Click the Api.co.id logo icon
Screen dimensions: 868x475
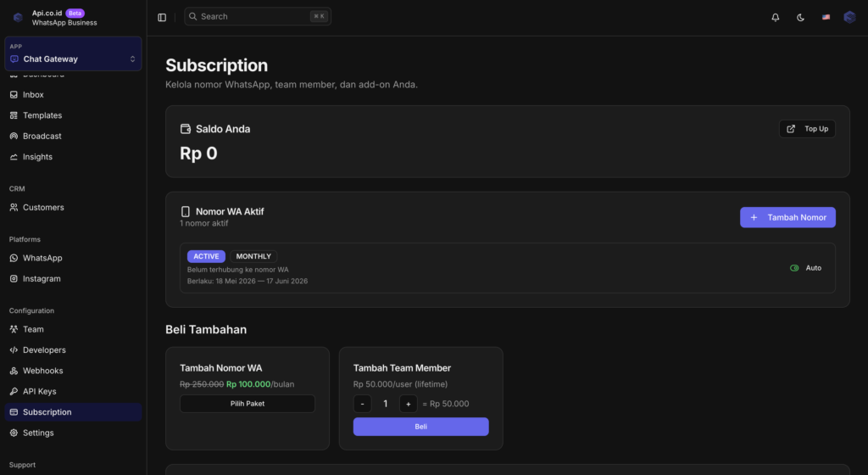[18, 17]
